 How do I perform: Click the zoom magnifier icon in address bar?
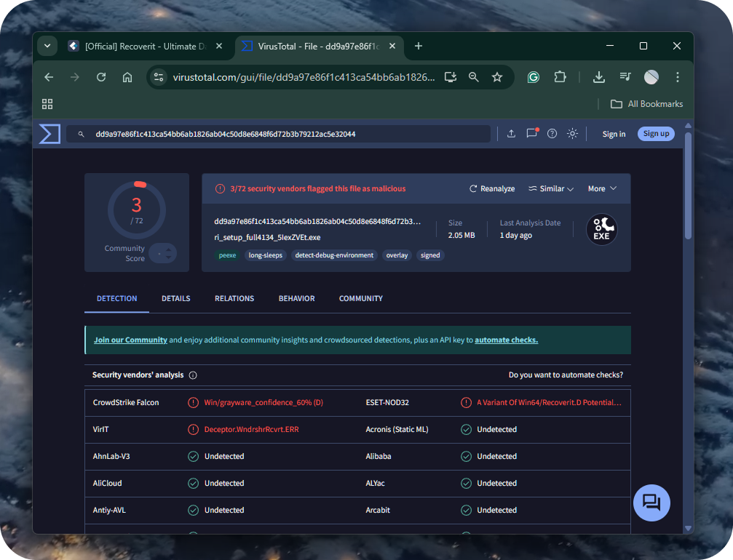(474, 77)
